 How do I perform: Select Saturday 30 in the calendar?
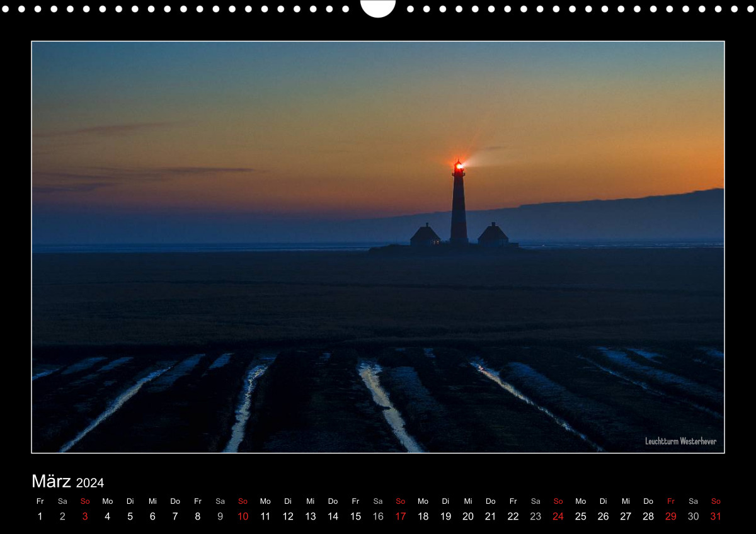coord(694,516)
